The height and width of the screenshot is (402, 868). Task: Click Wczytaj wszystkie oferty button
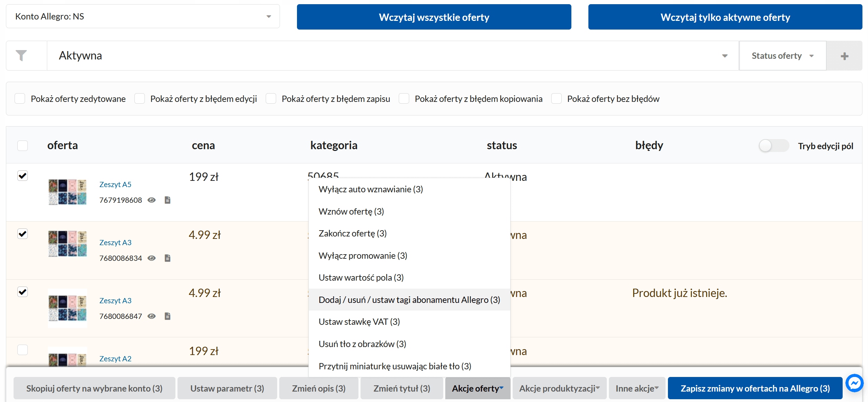pos(434,17)
